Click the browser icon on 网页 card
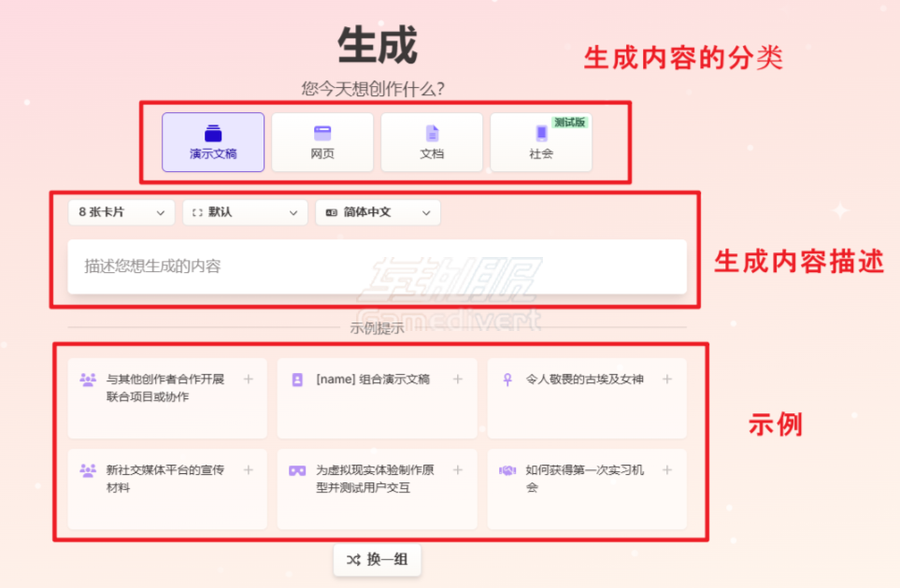 pyautogui.click(x=322, y=131)
